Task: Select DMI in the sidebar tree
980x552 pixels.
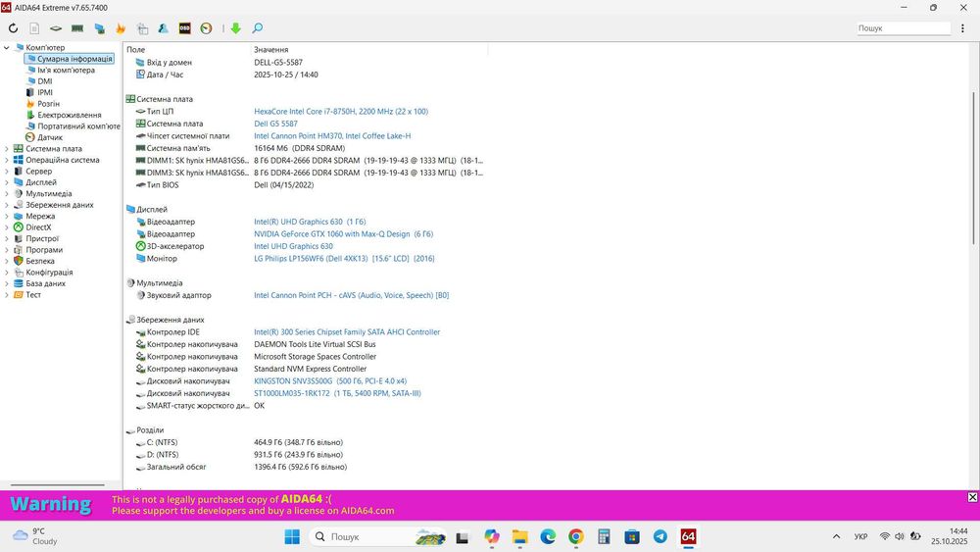Action: 44,81
